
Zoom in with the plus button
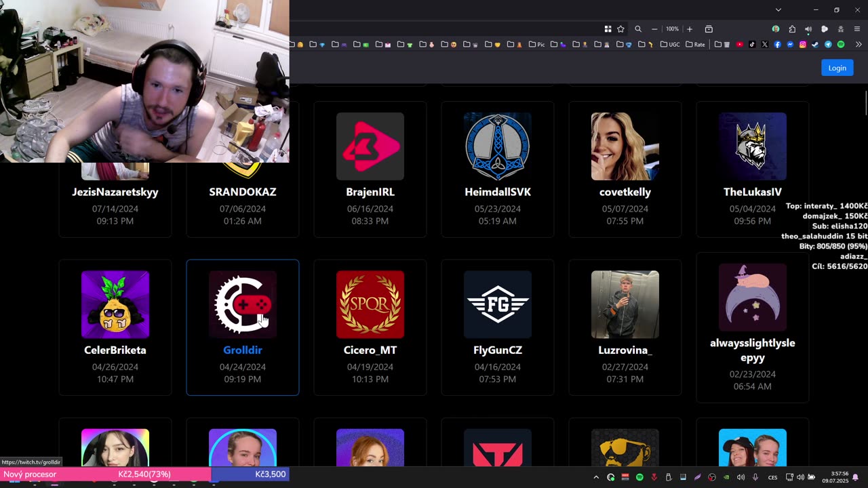pos(690,29)
